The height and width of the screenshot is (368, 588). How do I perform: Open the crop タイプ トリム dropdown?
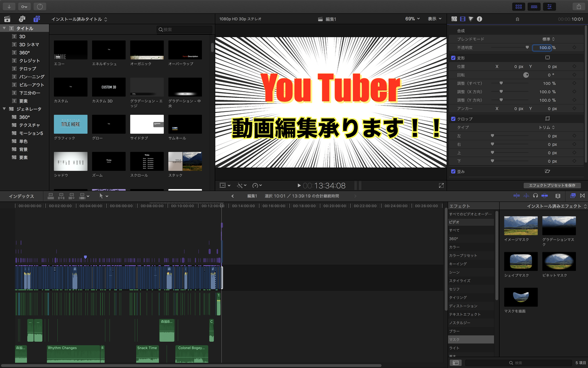[x=547, y=127]
